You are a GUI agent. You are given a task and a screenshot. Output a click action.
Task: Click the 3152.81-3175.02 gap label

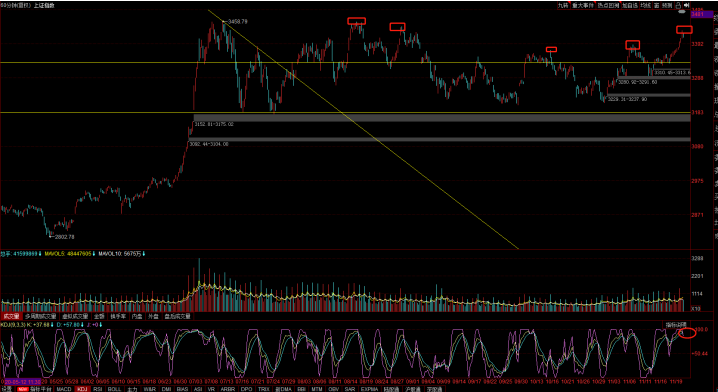pos(214,124)
